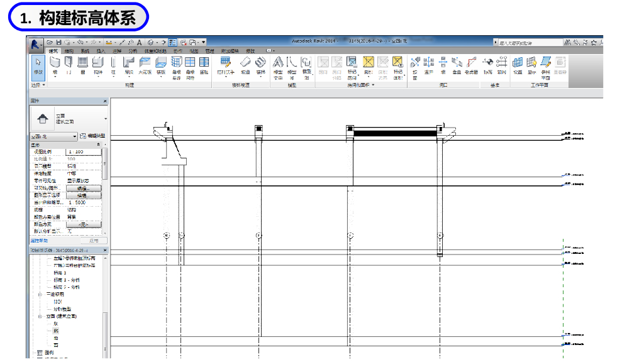Viewport: 644px width, 362px height.
Task: Open the 管理 (Manage) ribbon tab
Action: pyautogui.click(x=210, y=52)
